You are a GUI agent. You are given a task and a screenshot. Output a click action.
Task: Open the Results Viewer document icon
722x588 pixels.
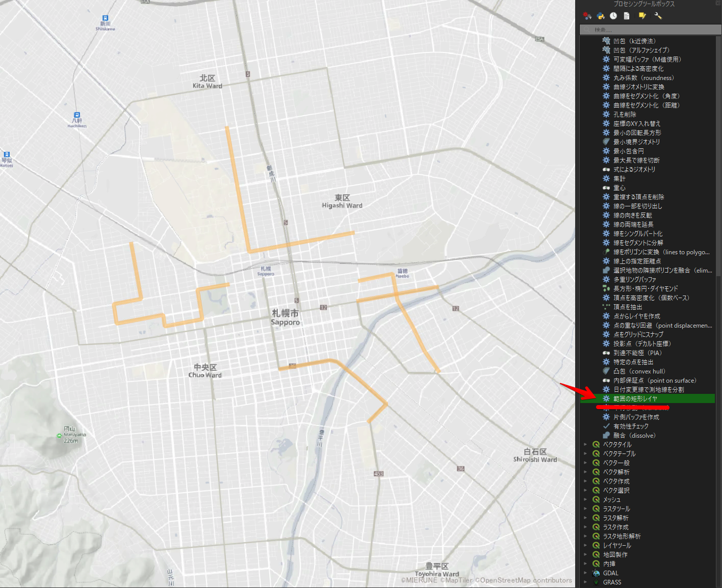626,16
